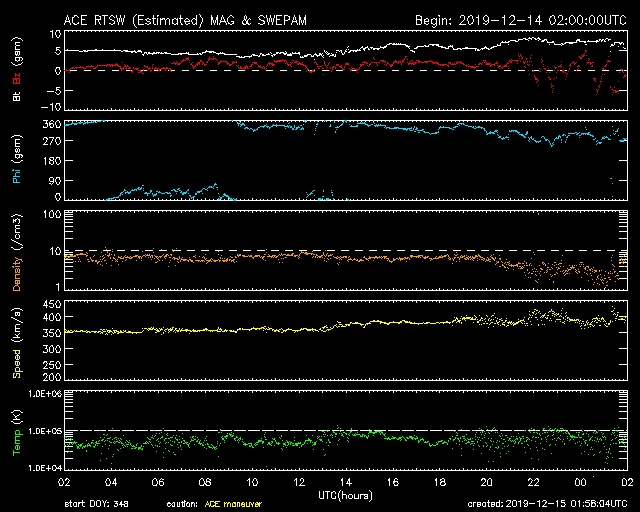Click the 250 tick label on Speed axis
This screenshot has height=512, width=640.
(52, 365)
